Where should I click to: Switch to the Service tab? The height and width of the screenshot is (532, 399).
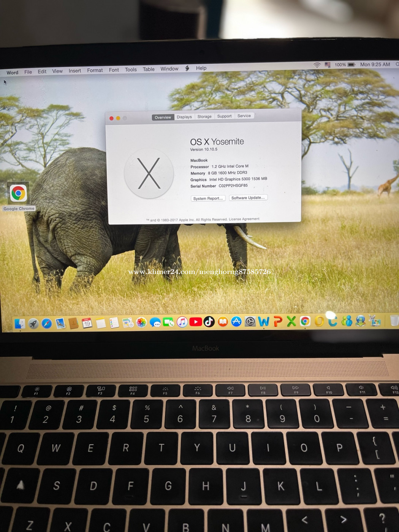point(244,116)
